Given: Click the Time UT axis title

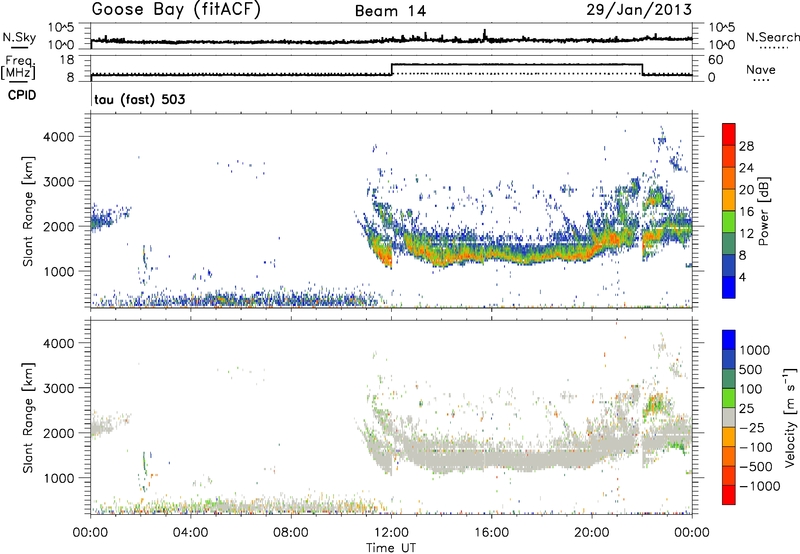Looking at the screenshot, I should 391,548.
